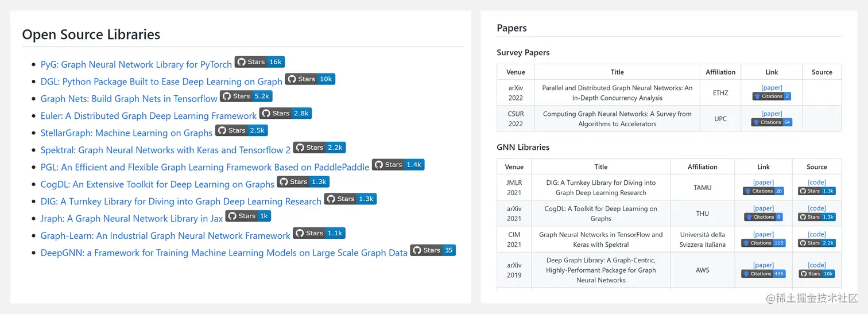
Task: Open [paper] link for Parallel and Distributed GNN survey
Action: 772,88
